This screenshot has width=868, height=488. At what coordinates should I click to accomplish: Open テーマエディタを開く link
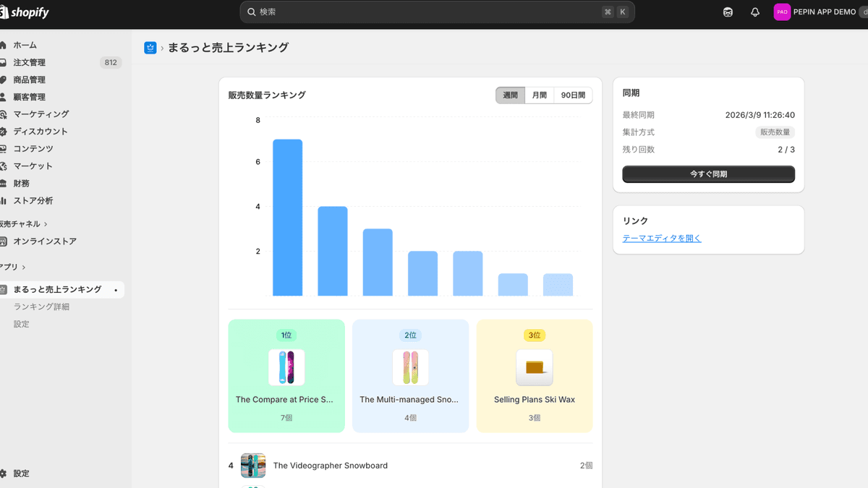coord(661,237)
